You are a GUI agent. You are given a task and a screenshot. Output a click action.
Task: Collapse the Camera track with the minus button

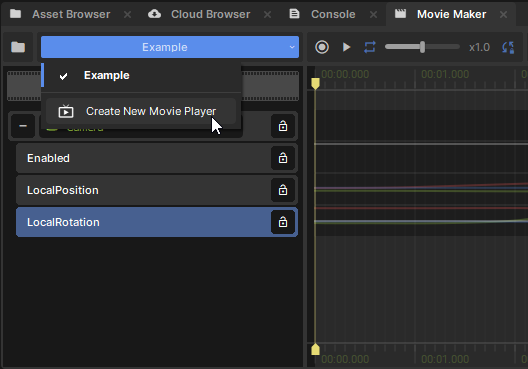pyautogui.click(x=23, y=126)
